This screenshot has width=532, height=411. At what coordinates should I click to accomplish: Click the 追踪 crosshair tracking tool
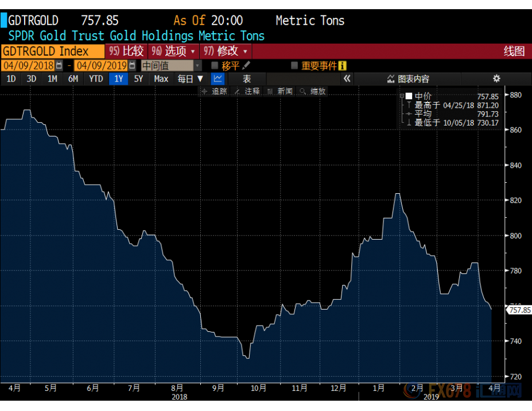coord(215,91)
